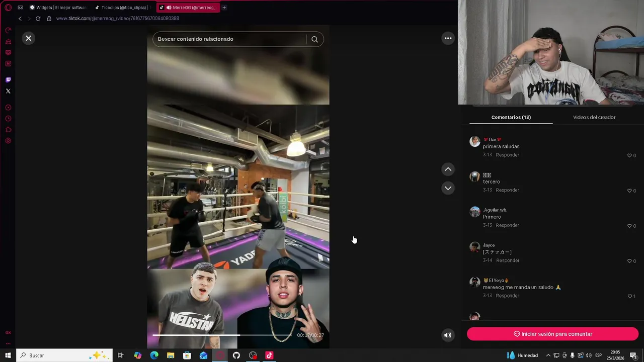Open a new browser tab

[224, 8]
